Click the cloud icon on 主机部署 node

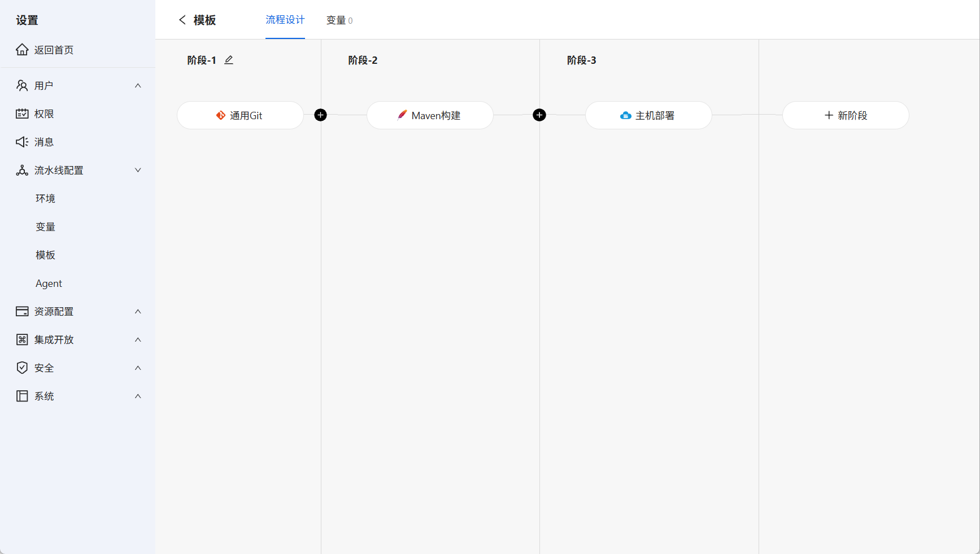pos(625,115)
